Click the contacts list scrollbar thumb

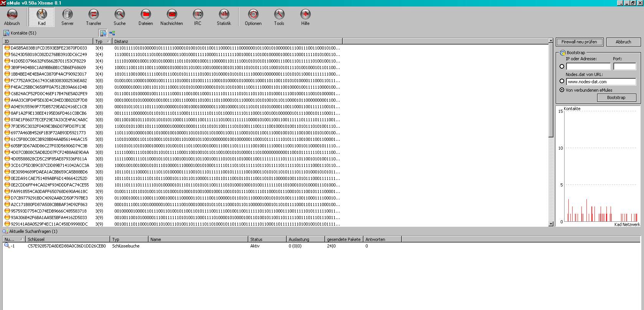coord(551,90)
